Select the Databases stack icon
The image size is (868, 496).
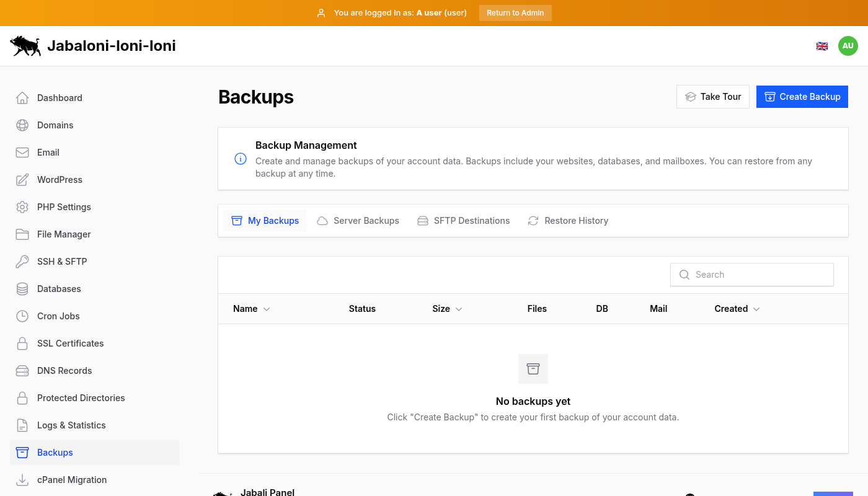tap(22, 288)
